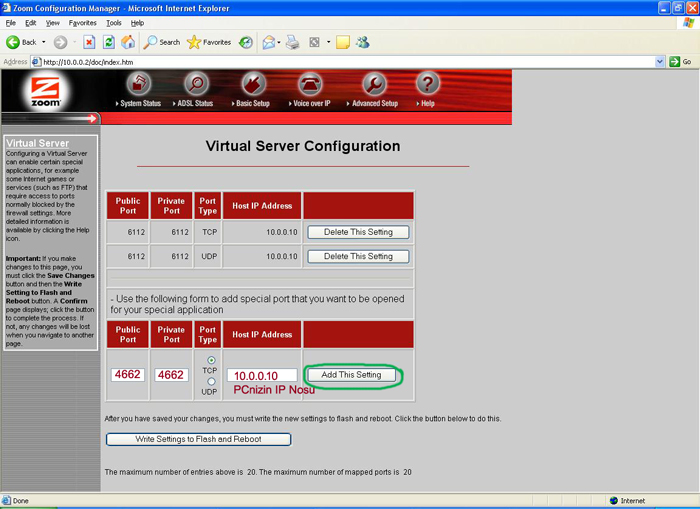The height and width of the screenshot is (509, 700).
Task: Select the TCP port type radio button
Action: pyautogui.click(x=211, y=360)
